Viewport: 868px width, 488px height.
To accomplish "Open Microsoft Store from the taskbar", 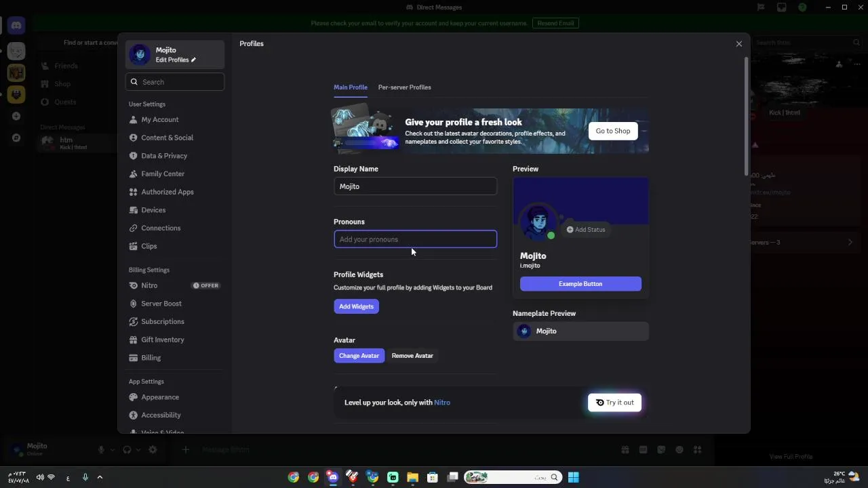I will tap(433, 477).
